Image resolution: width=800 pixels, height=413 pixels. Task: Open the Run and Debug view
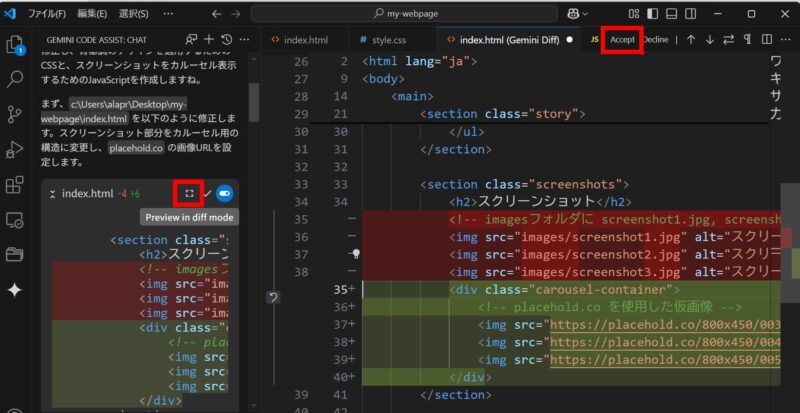point(14,150)
